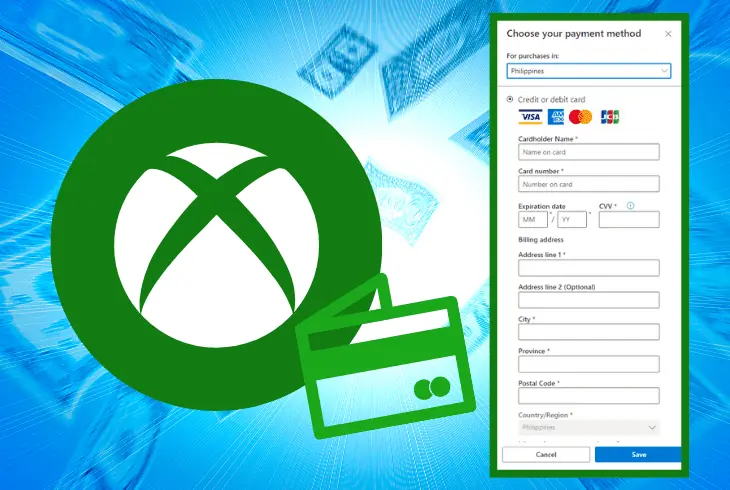Click the Visa card logo

pos(530,116)
